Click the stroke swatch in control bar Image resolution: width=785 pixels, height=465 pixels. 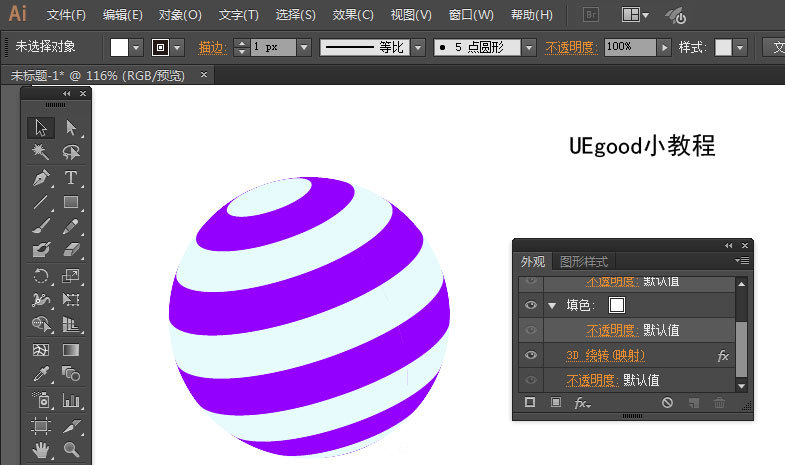(x=161, y=48)
